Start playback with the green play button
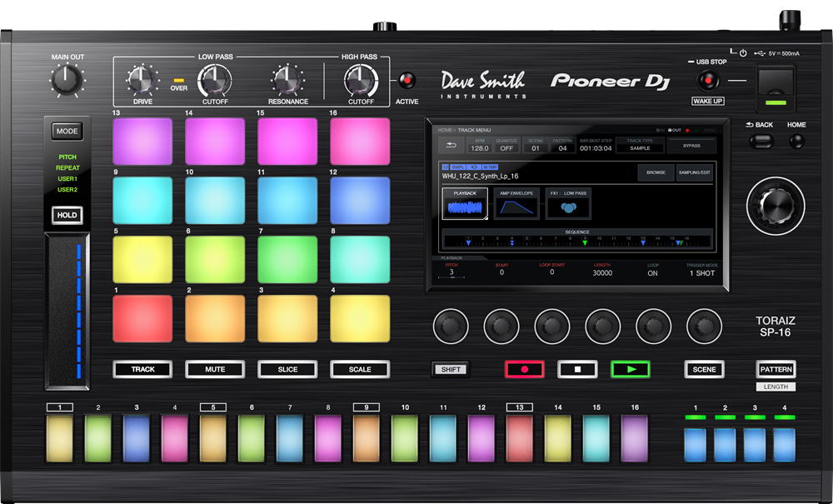The image size is (833, 504). (x=631, y=370)
